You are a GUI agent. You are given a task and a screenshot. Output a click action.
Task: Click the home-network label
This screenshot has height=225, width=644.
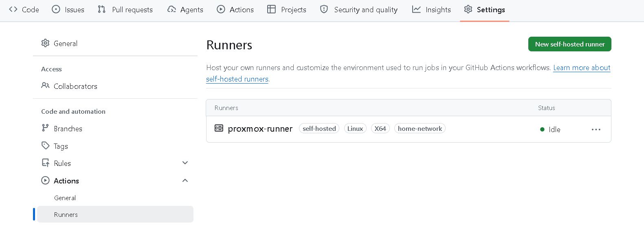[420, 128]
